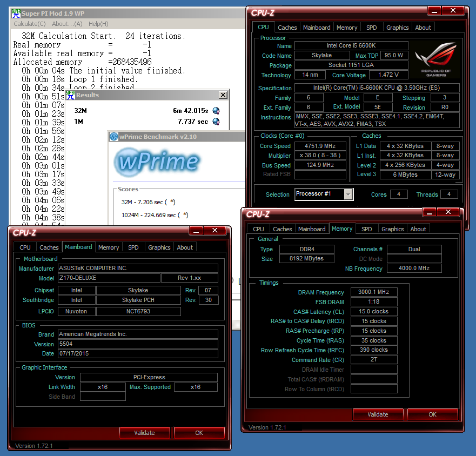Click Validate in Mainboard CPU-Z window

[x=144, y=433]
